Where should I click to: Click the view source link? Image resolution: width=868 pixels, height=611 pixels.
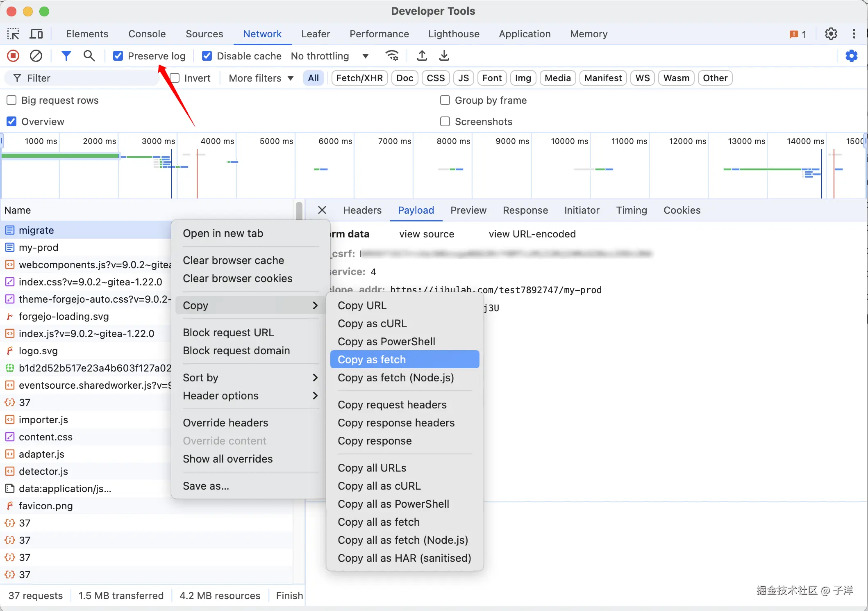tap(427, 234)
